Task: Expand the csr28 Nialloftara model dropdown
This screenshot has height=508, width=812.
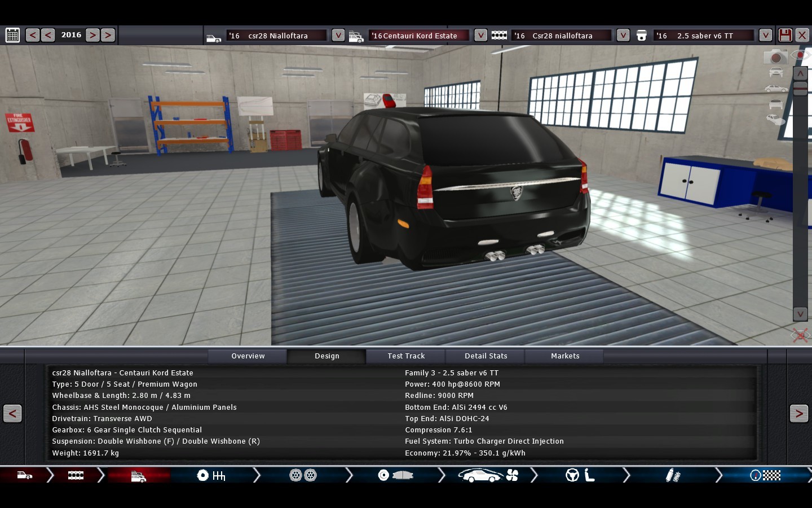Action: [338, 35]
